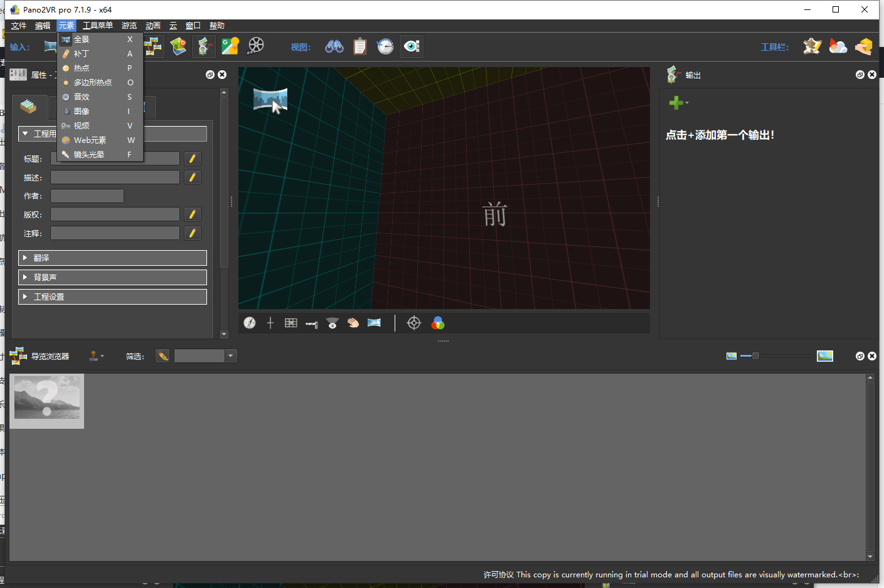Select 视频 in the dropdown menu
This screenshot has width=884, height=588.
pyautogui.click(x=100, y=126)
